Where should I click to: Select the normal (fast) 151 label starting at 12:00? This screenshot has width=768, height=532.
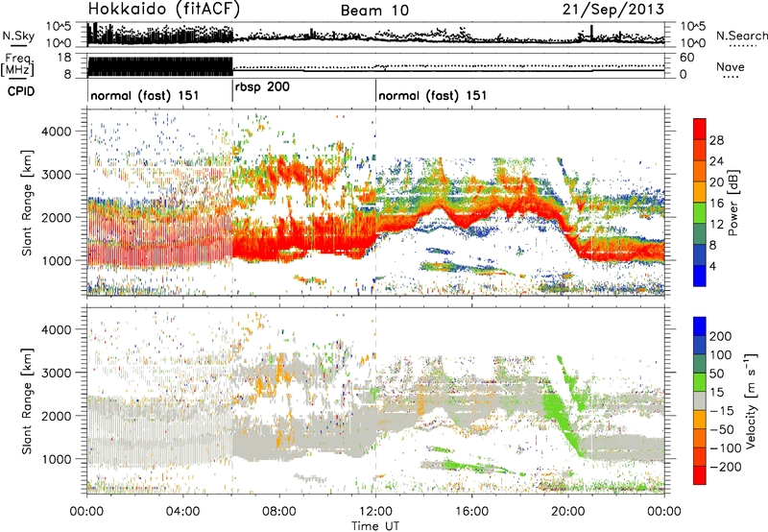(433, 95)
